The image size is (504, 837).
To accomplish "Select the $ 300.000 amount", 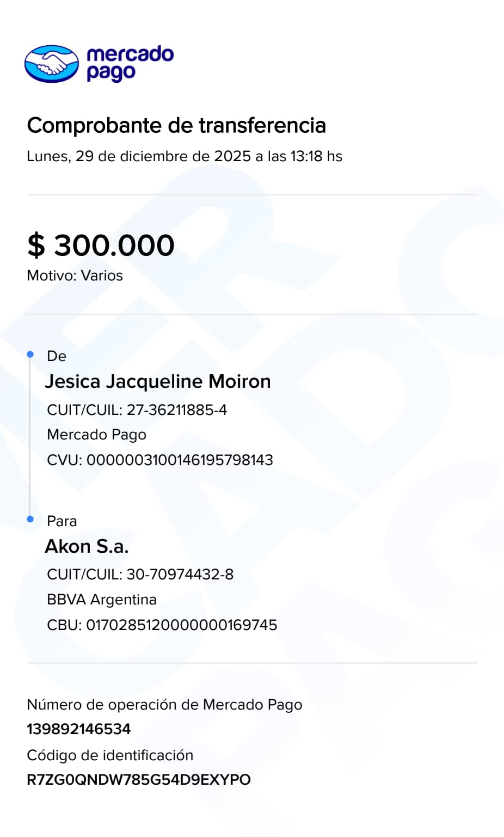I will pos(101,245).
